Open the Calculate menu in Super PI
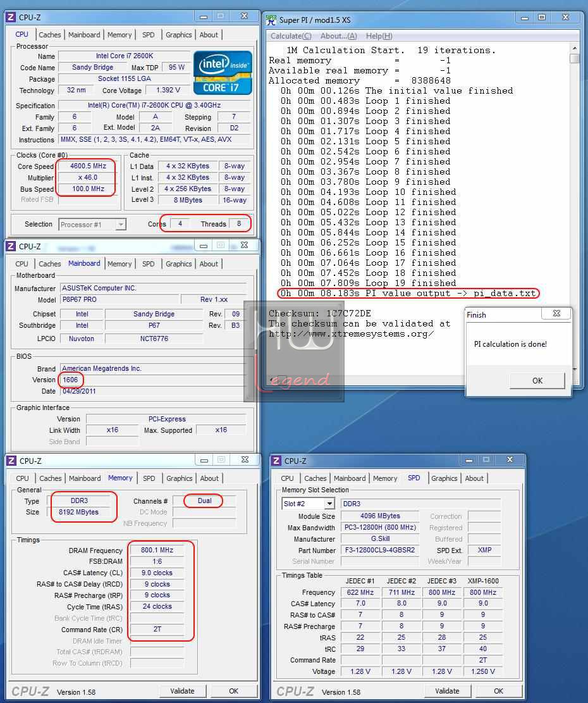The image size is (588, 703). coord(291,36)
